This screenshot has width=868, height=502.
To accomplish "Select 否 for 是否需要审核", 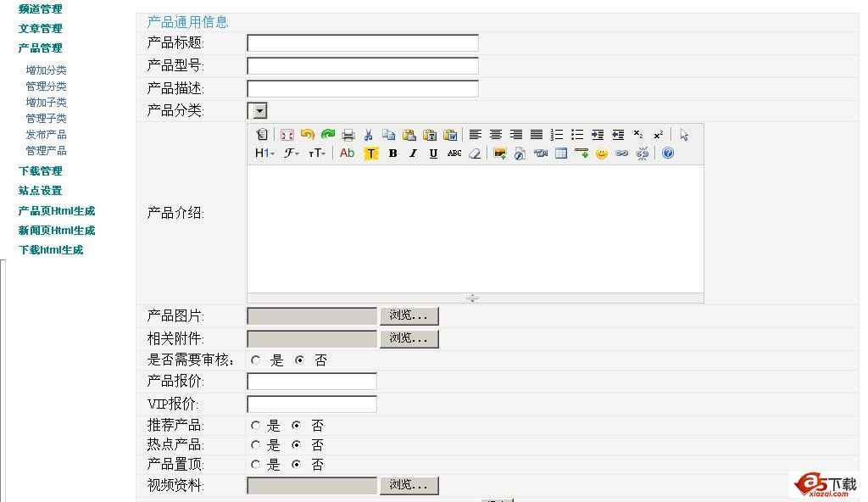I will click(299, 360).
